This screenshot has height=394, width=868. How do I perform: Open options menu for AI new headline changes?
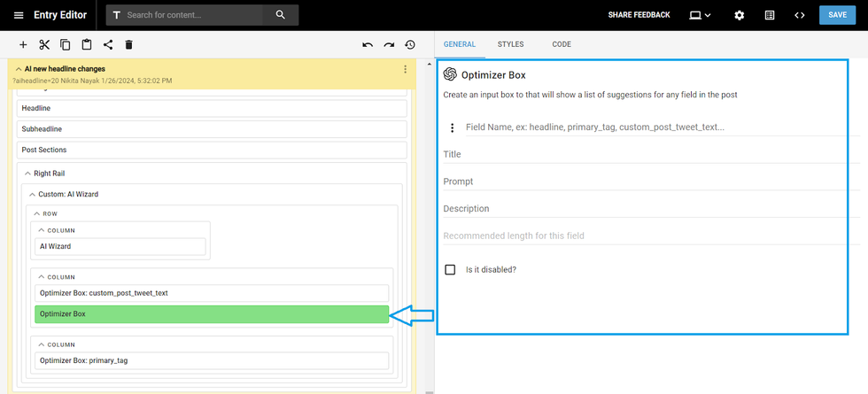point(406,69)
